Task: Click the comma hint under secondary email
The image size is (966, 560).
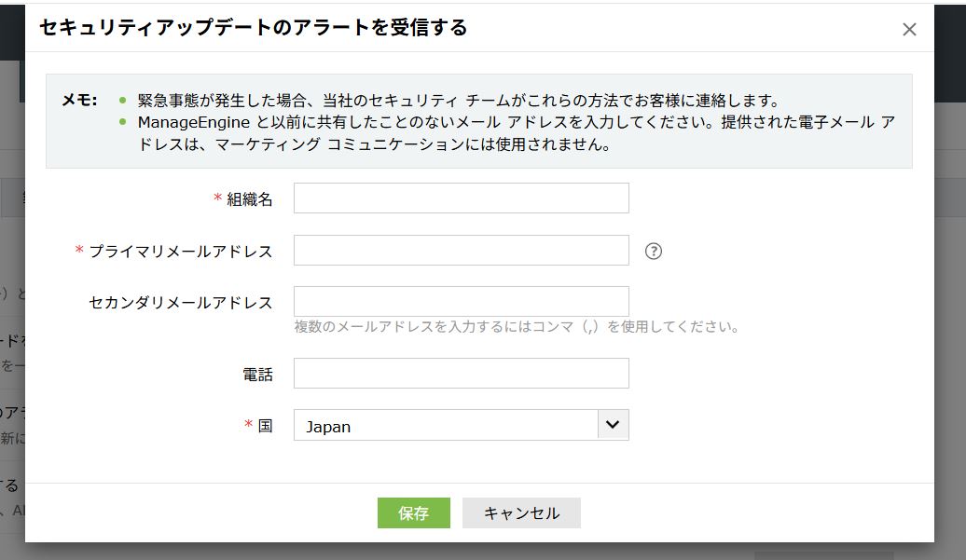Action: coord(517,327)
